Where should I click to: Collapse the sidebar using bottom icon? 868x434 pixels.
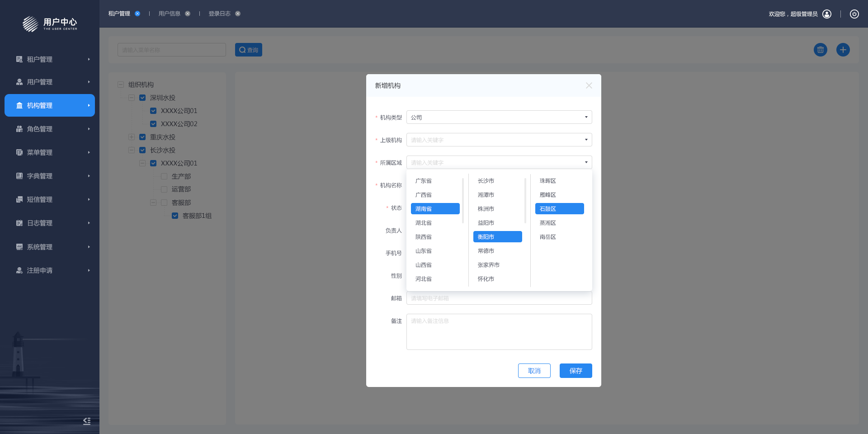(x=87, y=421)
